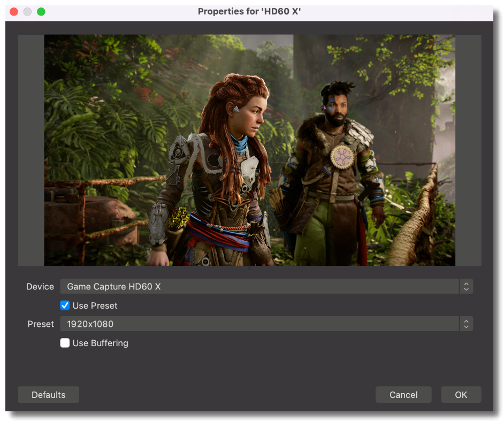Click the Preset label text
Viewport: 504px width, 422px height.
(x=41, y=324)
